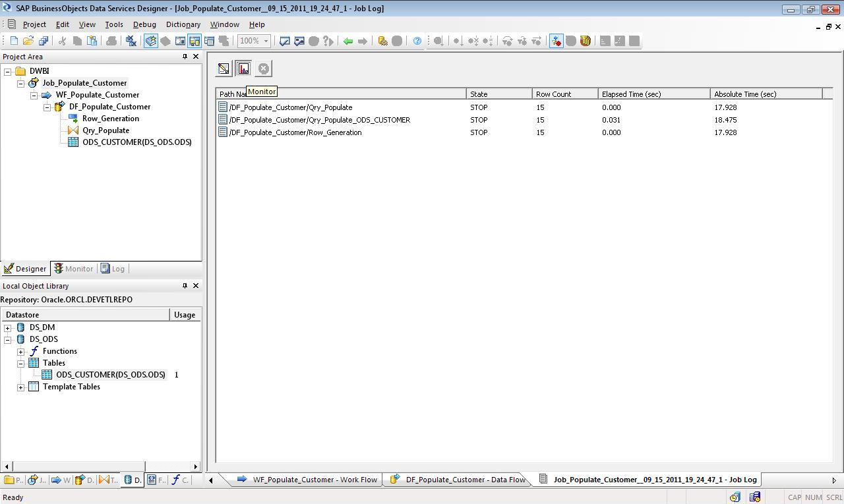
Task: Expand the Functions node
Action: point(21,351)
